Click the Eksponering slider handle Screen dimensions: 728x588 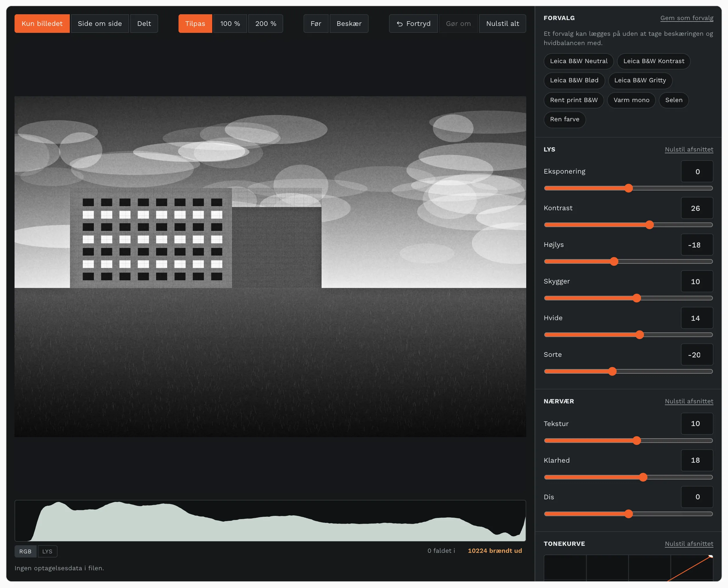629,188
